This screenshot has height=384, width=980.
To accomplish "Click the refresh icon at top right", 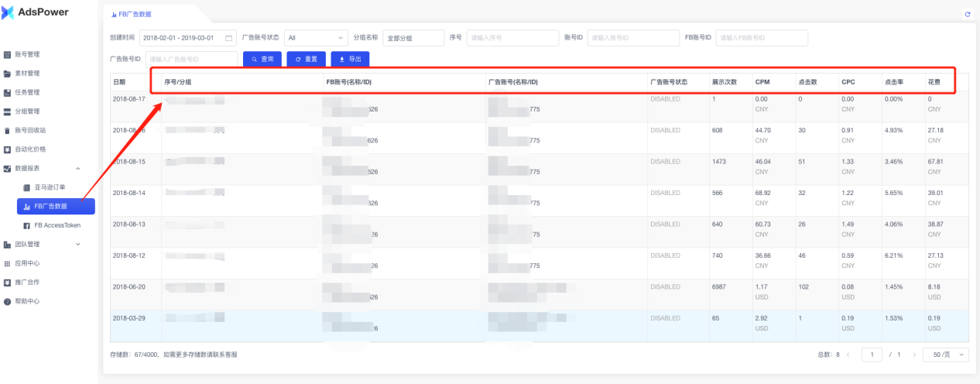I will pyautogui.click(x=967, y=14).
